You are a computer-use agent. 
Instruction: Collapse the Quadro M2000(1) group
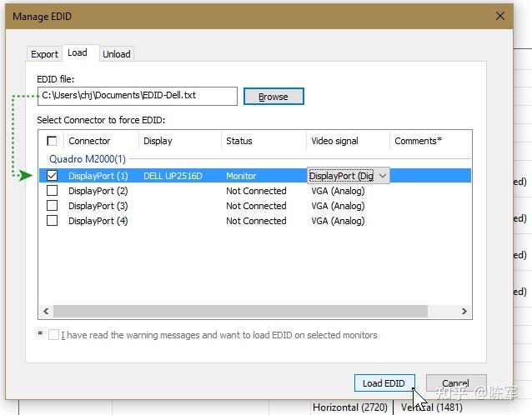tap(87, 158)
